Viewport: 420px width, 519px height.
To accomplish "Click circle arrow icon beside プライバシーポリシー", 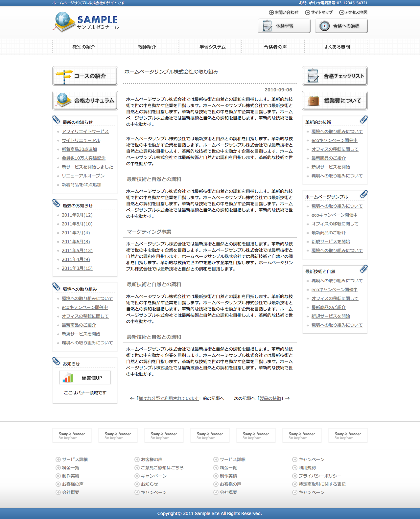I will point(295,476).
